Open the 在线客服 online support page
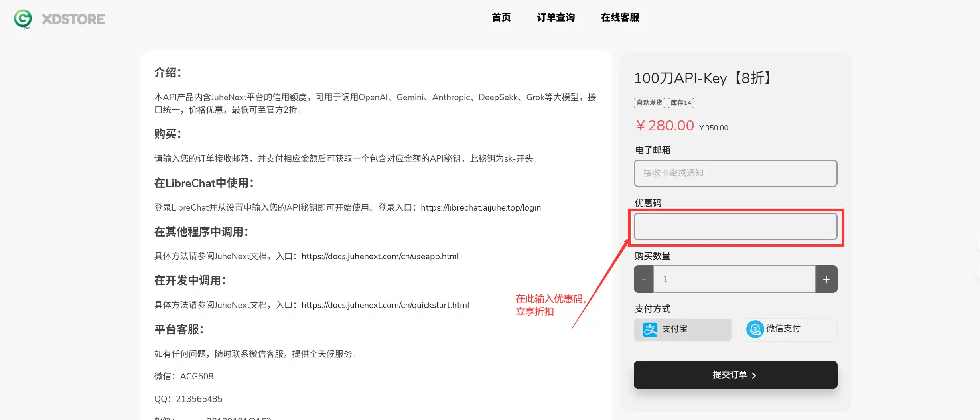The height and width of the screenshot is (420, 980). click(x=620, y=18)
